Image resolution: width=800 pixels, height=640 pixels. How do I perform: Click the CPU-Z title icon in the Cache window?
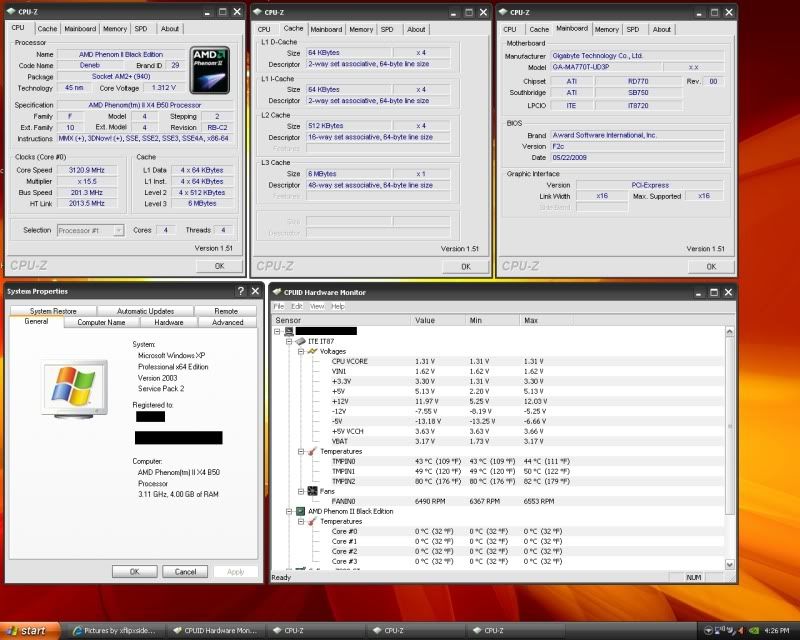click(257, 12)
